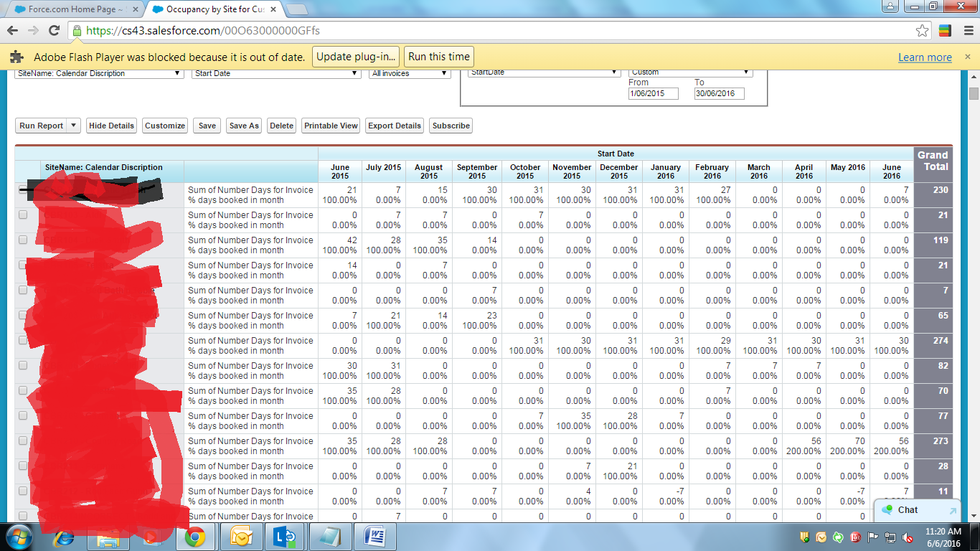Open File Explorer from the taskbar
The height and width of the screenshot is (551, 980).
click(108, 537)
